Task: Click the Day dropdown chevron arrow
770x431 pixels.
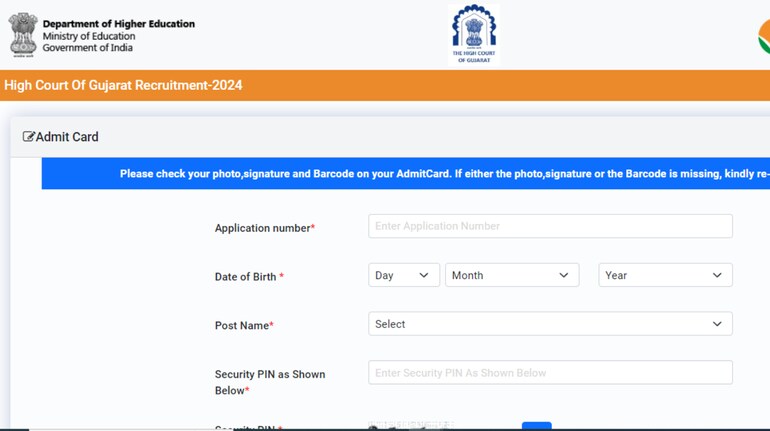Action: tap(424, 276)
